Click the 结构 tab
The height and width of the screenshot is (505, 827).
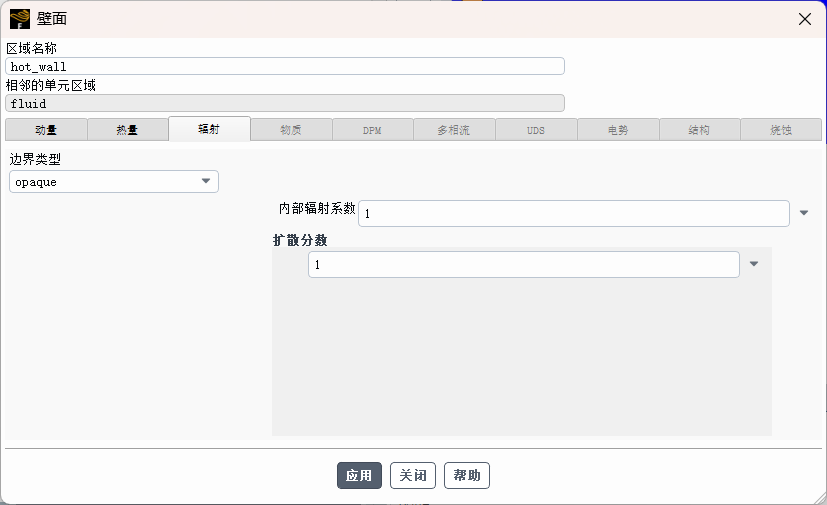[x=699, y=130]
